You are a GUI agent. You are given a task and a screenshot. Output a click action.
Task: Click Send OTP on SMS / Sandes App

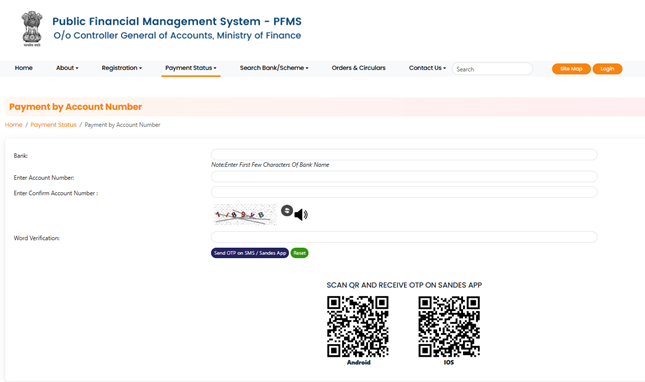pos(250,253)
